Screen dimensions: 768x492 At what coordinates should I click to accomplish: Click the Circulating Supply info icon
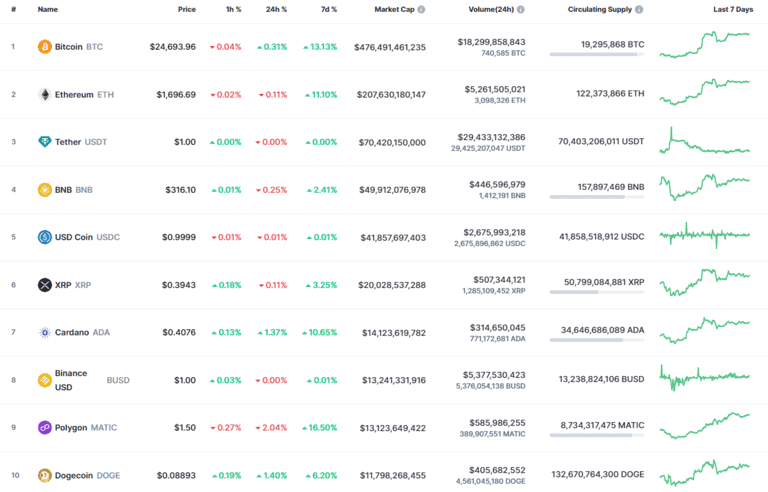pyautogui.click(x=639, y=9)
